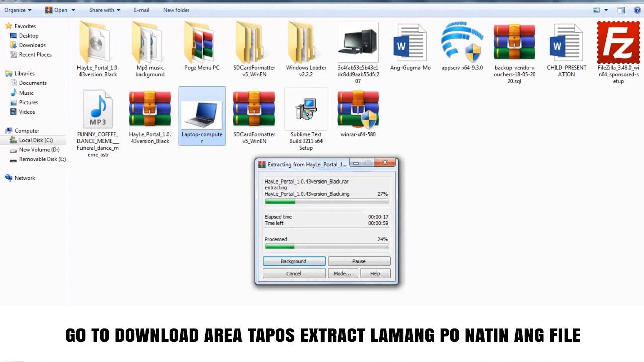The image size is (644, 362).
Task: Open the Share with dropdown
Action: click(105, 10)
